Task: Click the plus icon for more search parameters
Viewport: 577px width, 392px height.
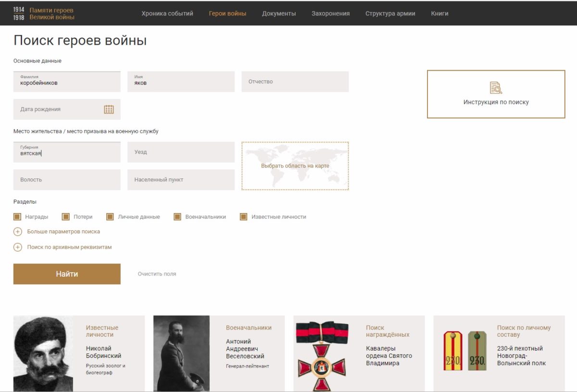Action: click(x=18, y=232)
